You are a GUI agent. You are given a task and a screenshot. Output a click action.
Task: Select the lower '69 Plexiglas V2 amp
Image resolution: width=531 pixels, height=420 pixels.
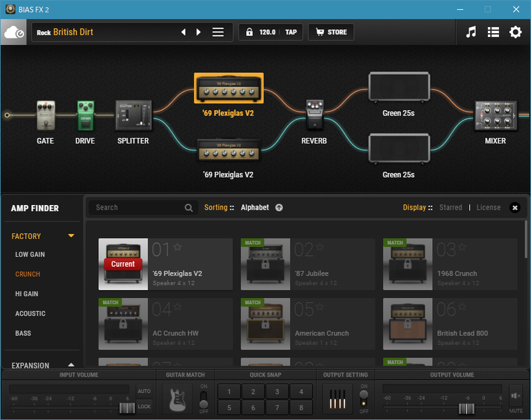[x=228, y=150]
